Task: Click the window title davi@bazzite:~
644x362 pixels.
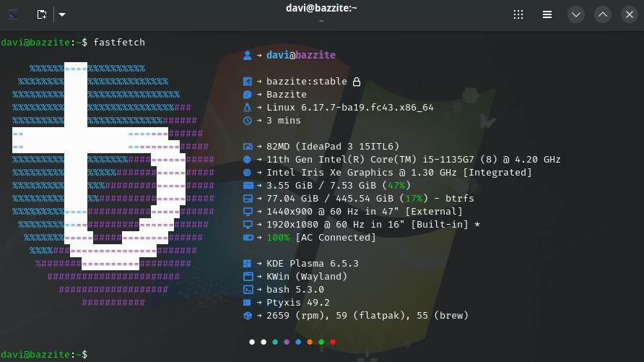Action: coord(321,8)
